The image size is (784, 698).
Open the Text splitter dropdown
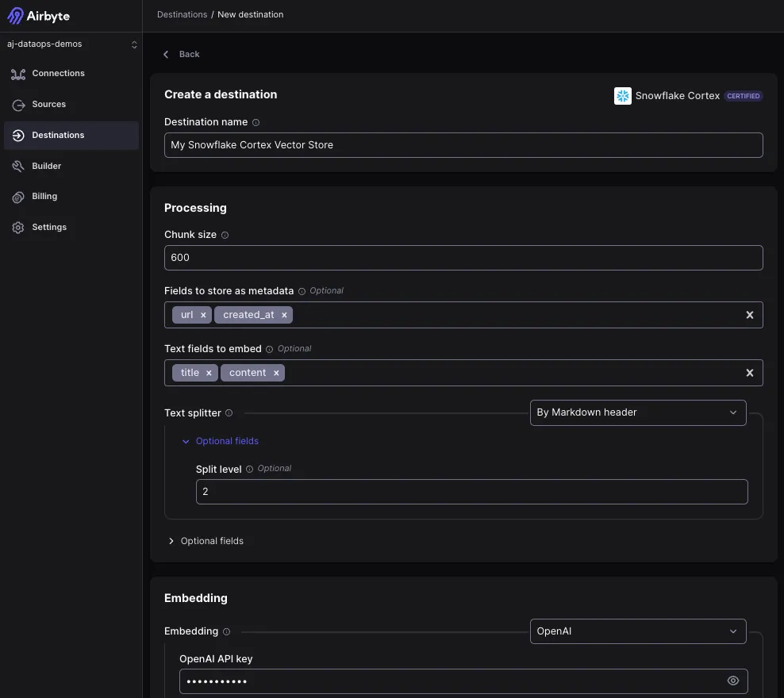pos(638,412)
